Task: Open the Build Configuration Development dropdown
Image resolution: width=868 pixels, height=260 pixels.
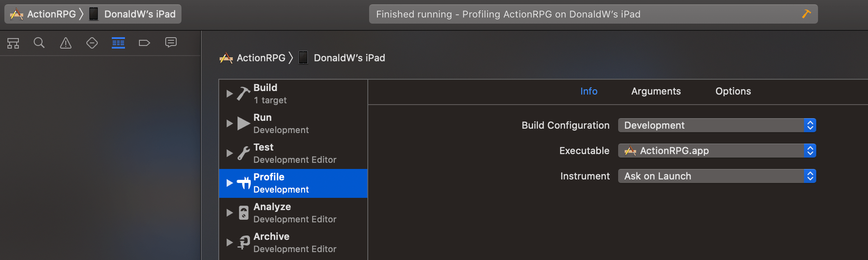Action: tap(717, 125)
